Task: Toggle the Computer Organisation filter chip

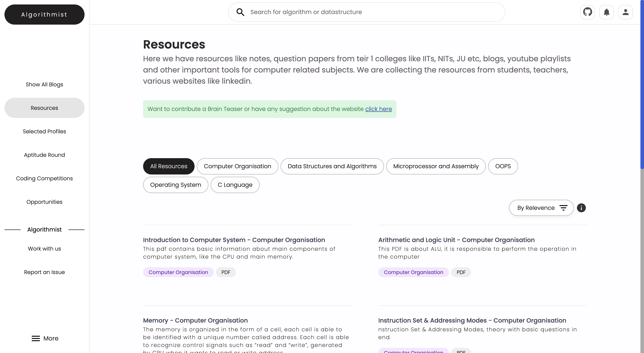Action: pos(237,166)
